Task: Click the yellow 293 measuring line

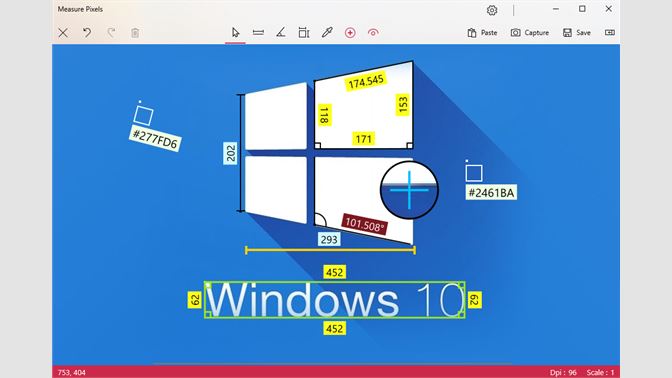Action: pyautogui.click(x=330, y=250)
